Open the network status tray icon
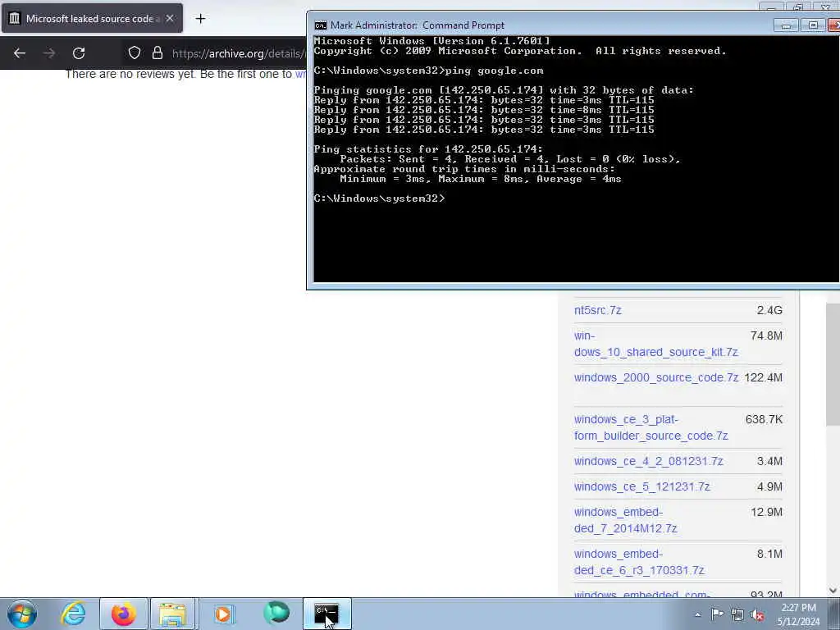840x630 pixels. click(737, 614)
